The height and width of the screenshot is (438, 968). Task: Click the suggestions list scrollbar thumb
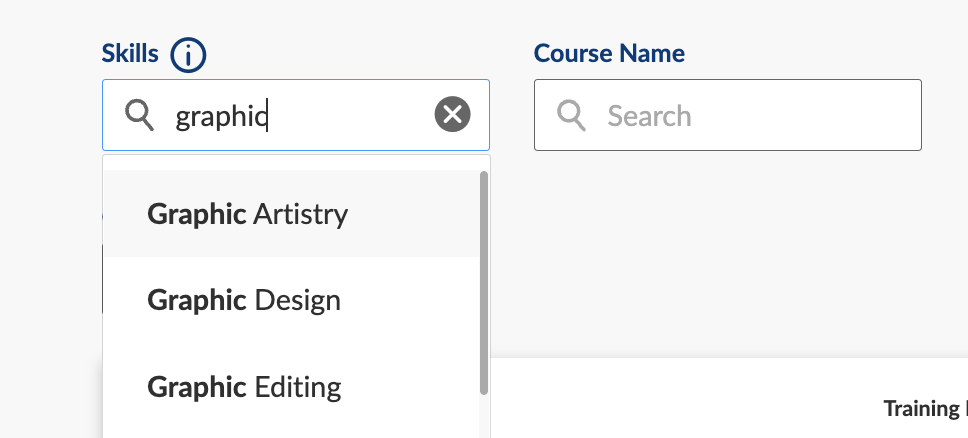pos(484,280)
